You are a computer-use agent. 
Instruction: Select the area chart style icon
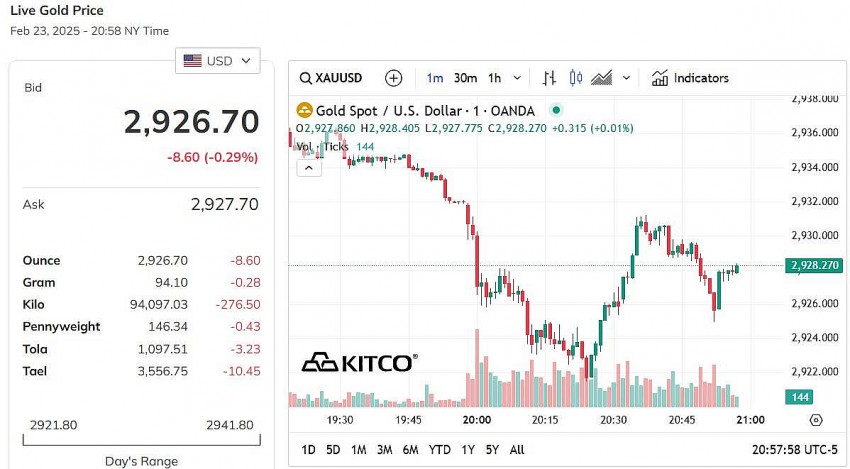602,78
